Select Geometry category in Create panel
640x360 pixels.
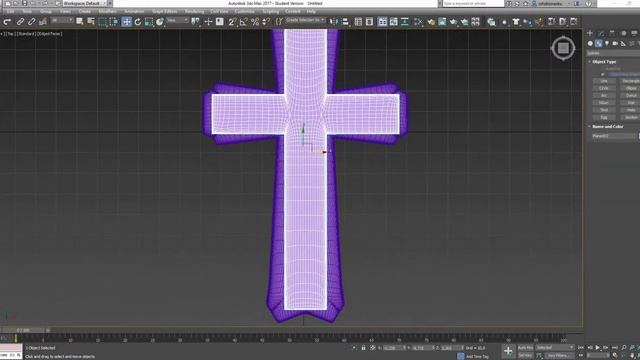click(590, 43)
